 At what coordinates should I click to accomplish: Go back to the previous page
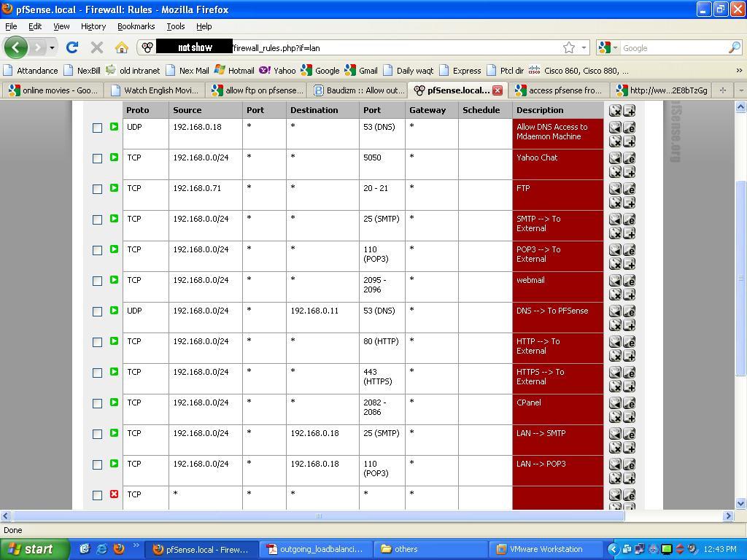pyautogui.click(x=16, y=47)
